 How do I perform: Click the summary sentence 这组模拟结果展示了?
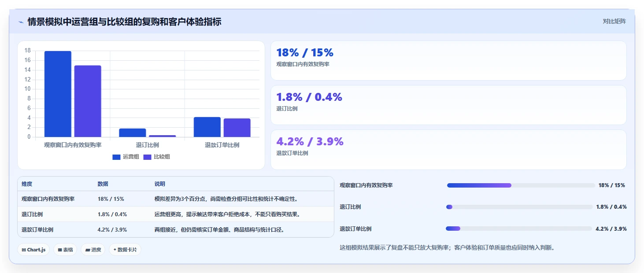(447, 247)
